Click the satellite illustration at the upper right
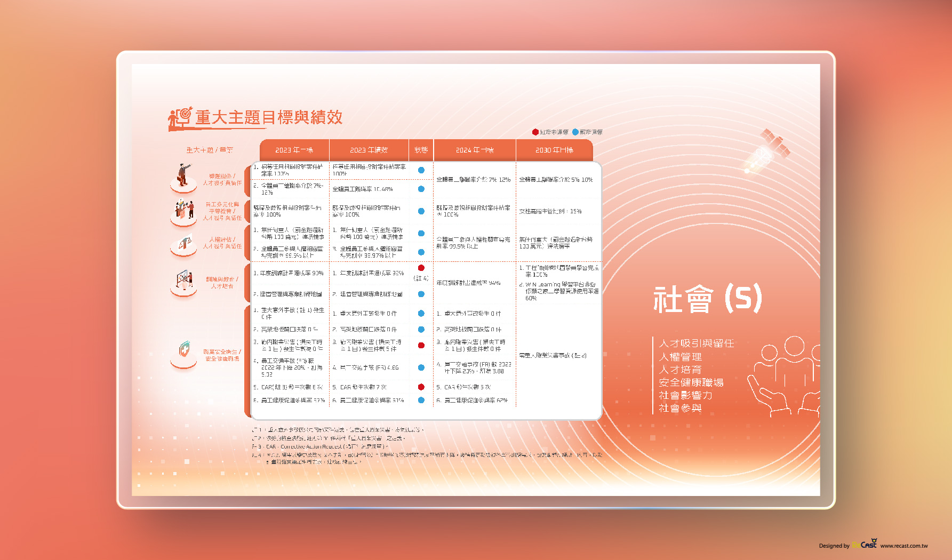The image size is (952, 560). click(x=767, y=151)
